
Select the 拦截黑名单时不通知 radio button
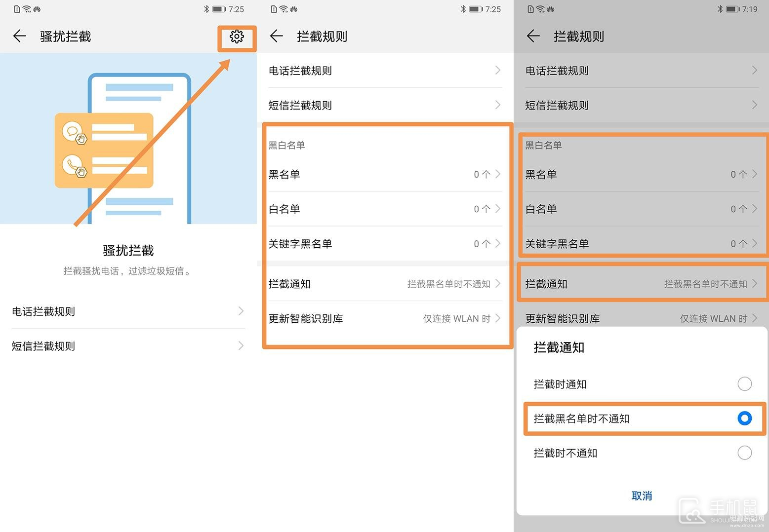(x=744, y=418)
